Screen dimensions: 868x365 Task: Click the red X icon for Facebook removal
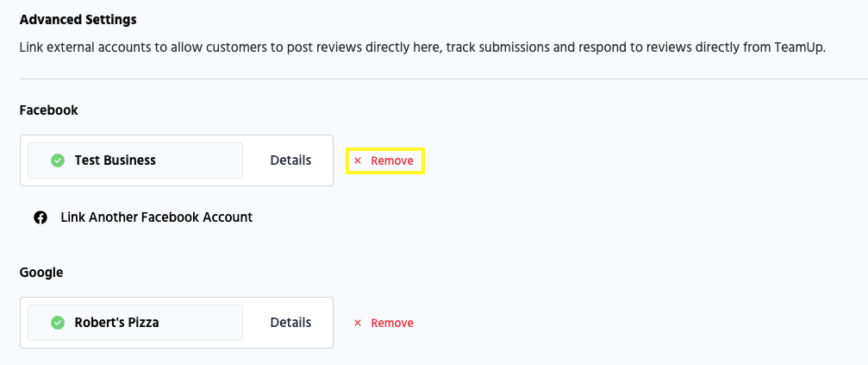[x=358, y=161]
